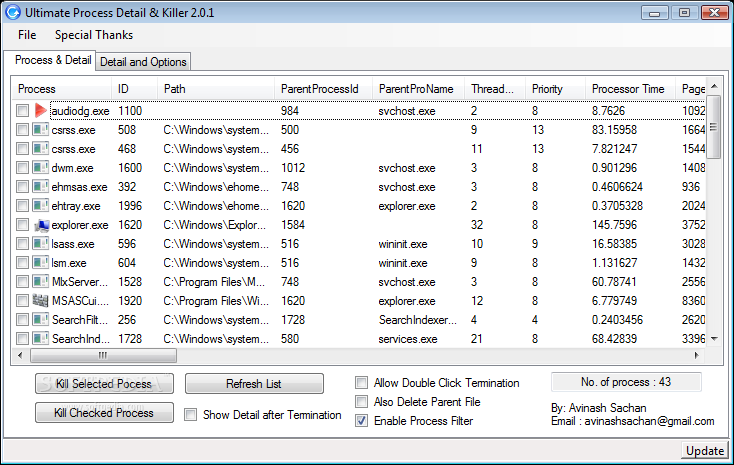734x465 pixels.
Task: Click the ehtray.exe process icon
Action: point(40,206)
